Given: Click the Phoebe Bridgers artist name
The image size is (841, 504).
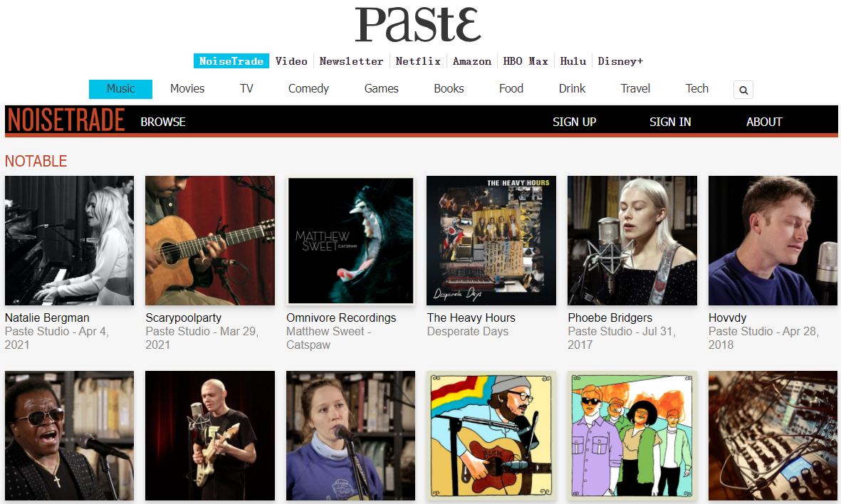Looking at the screenshot, I should pyautogui.click(x=610, y=318).
